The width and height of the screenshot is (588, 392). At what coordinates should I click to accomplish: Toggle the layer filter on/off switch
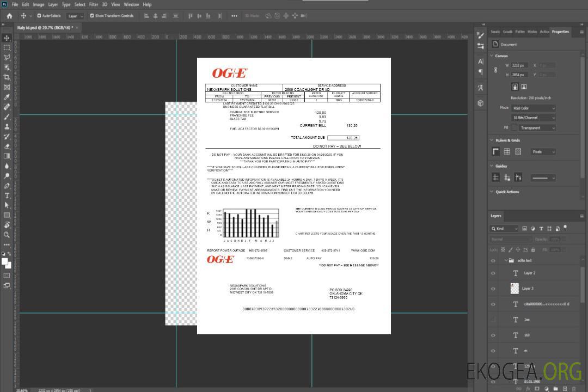565,228
